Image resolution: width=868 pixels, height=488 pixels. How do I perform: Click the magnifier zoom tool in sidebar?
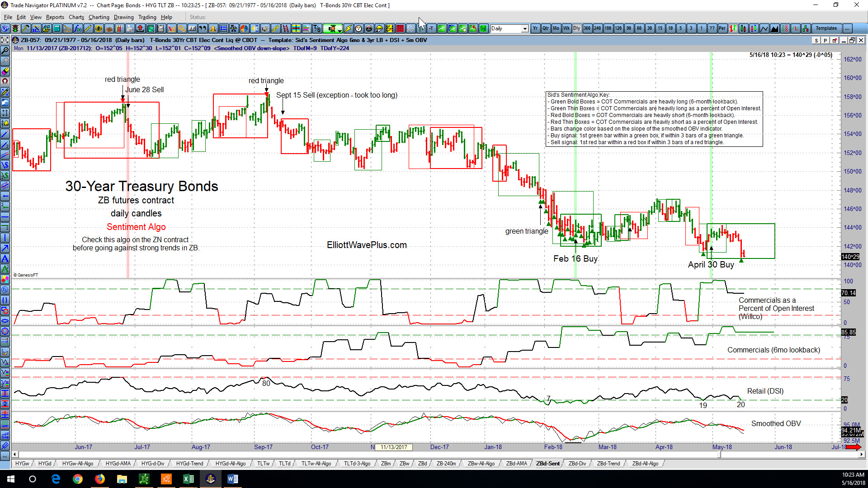click(5, 51)
